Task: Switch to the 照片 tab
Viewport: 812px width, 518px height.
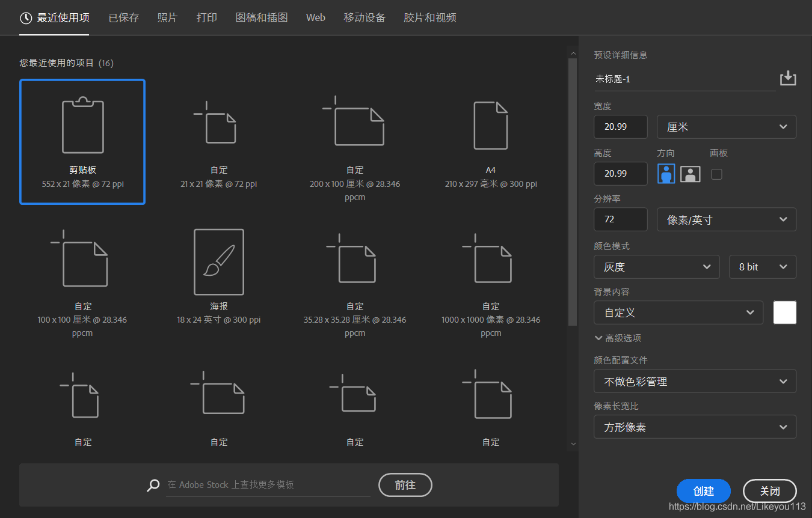Action: click(x=167, y=18)
